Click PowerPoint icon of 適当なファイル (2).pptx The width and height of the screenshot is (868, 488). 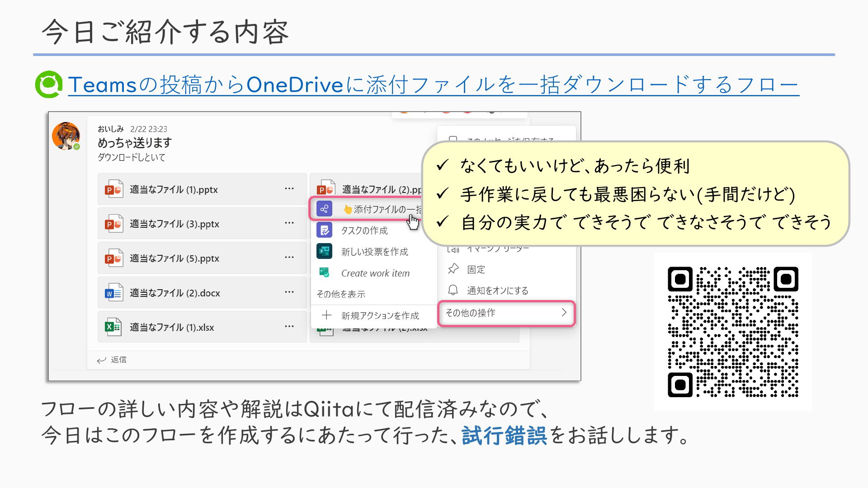tap(325, 188)
